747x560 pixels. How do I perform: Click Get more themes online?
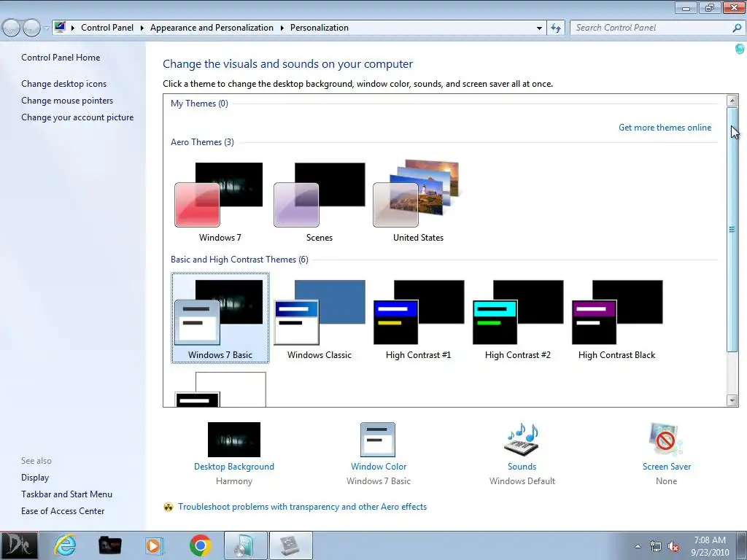[x=665, y=128]
